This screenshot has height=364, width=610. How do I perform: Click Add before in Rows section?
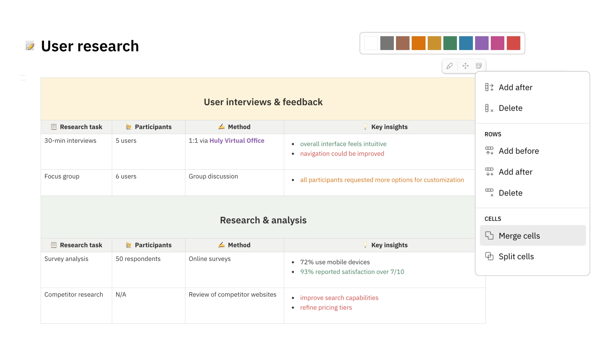(518, 151)
